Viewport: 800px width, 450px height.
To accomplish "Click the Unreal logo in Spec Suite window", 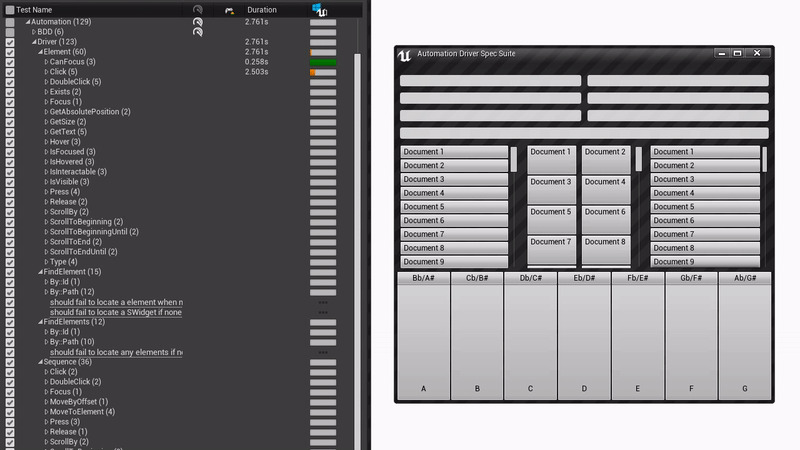I will tap(405, 55).
